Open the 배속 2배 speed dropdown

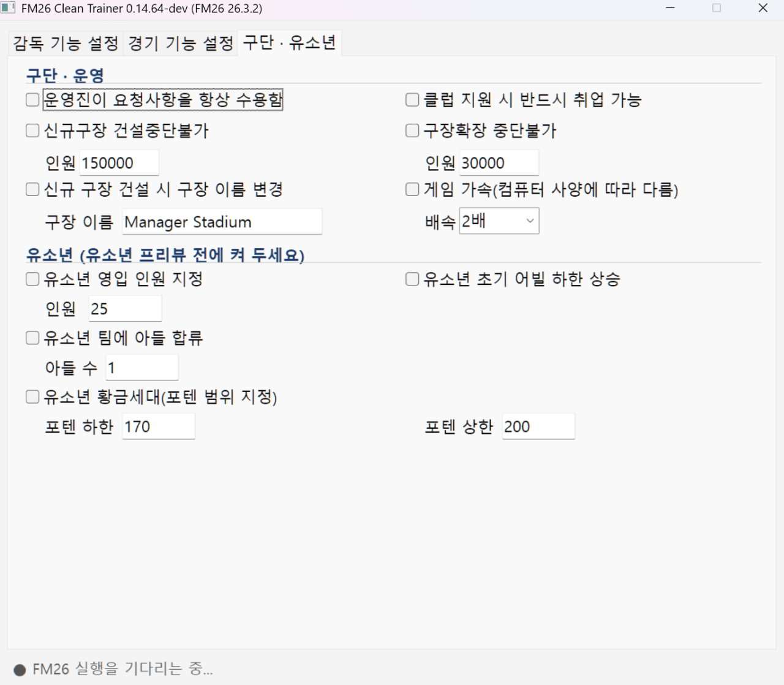499,221
